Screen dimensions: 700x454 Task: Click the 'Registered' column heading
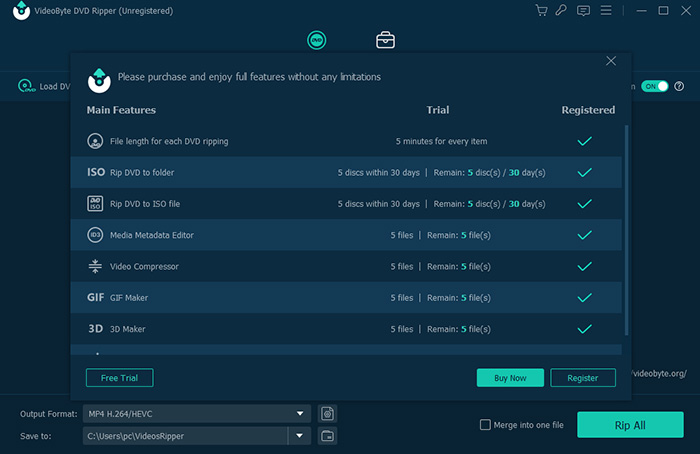[x=588, y=110]
